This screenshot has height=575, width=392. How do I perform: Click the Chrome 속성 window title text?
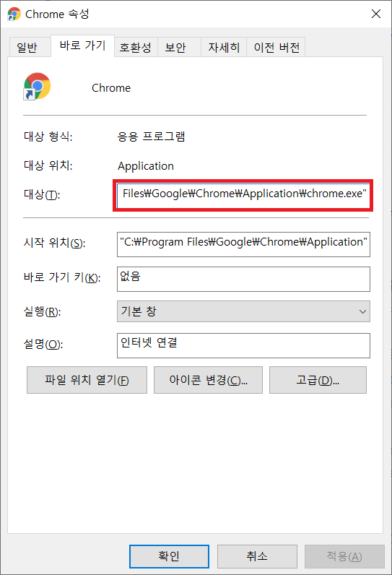57,14
